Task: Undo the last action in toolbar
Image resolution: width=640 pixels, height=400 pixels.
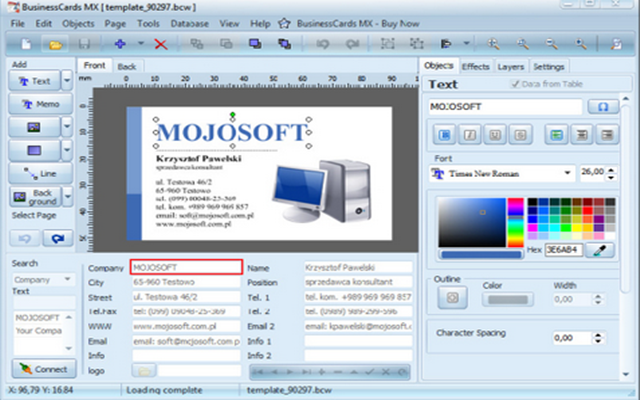Action: tap(322, 44)
